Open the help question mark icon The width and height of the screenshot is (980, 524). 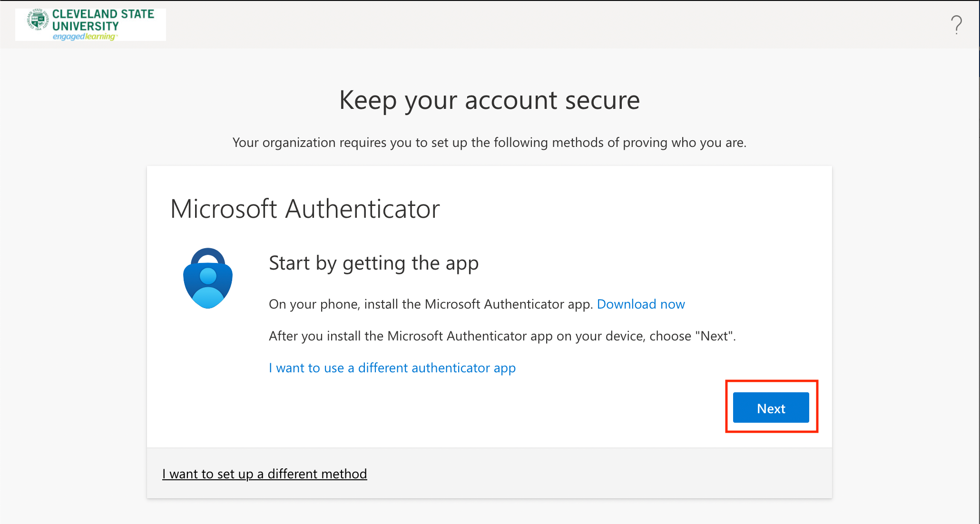click(x=956, y=25)
